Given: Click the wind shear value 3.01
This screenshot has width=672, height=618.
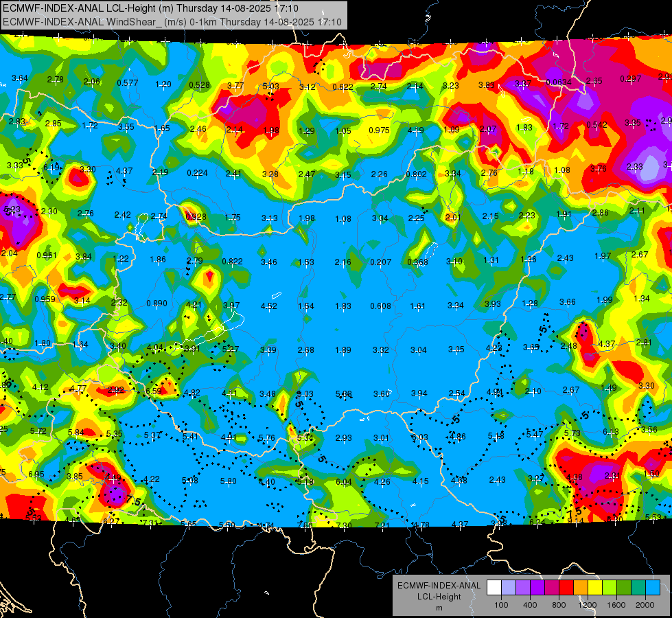Looking at the screenshot, I should click(x=381, y=437).
